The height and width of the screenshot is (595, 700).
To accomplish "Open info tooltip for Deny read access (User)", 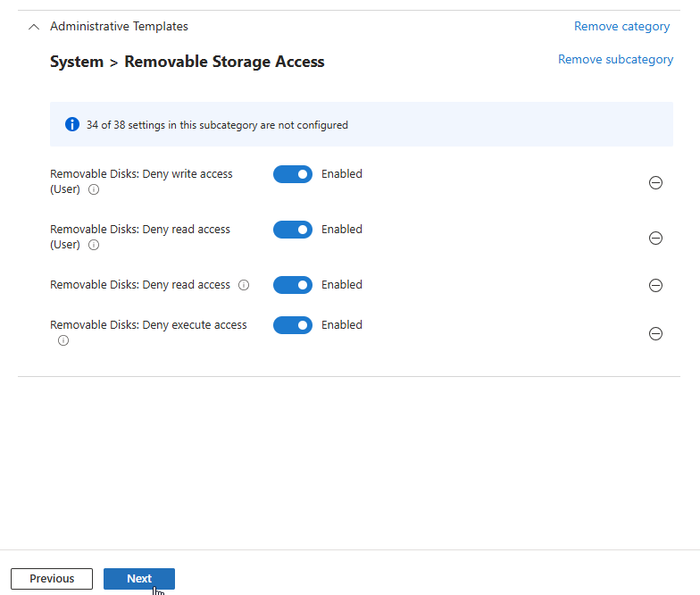I will point(94,245).
